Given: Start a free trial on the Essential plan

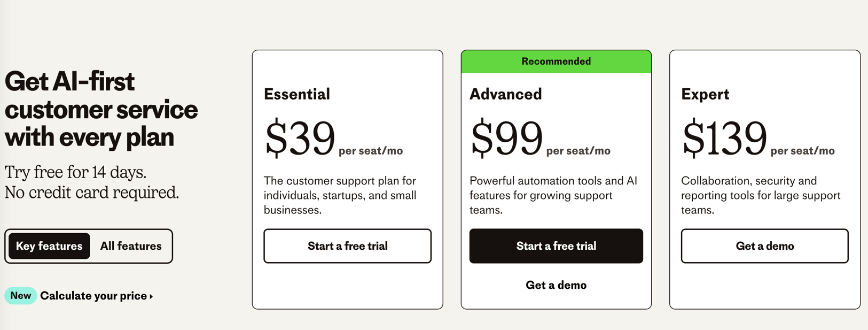Looking at the screenshot, I should click(347, 246).
